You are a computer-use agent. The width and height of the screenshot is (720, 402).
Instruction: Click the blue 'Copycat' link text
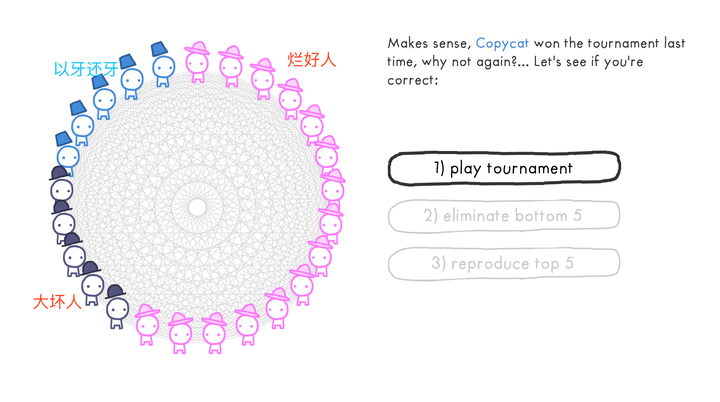pos(502,43)
